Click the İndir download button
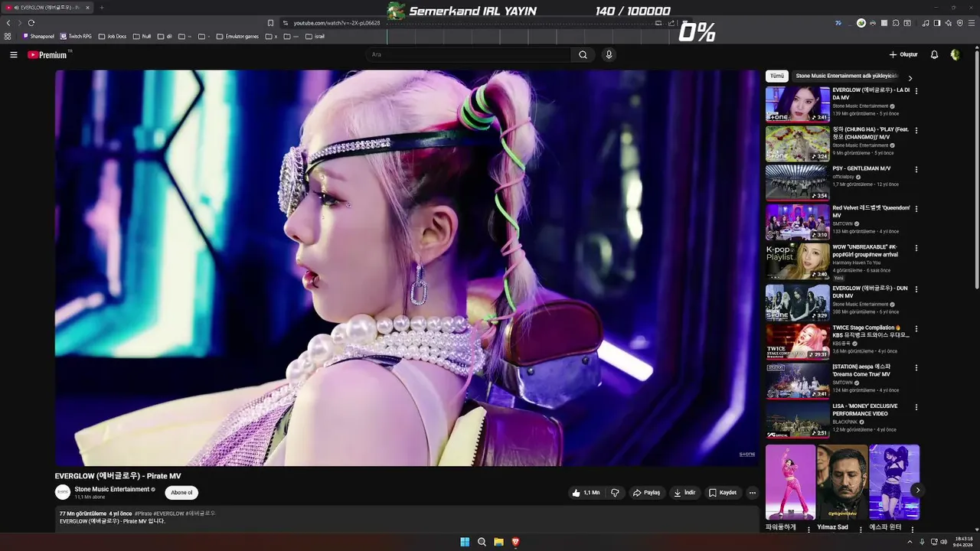 click(684, 493)
